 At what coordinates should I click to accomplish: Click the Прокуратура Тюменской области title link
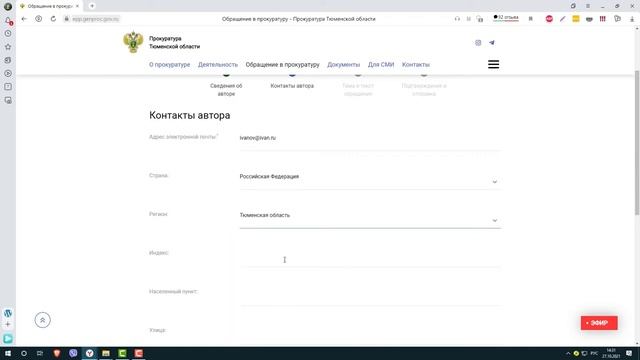tap(174, 42)
